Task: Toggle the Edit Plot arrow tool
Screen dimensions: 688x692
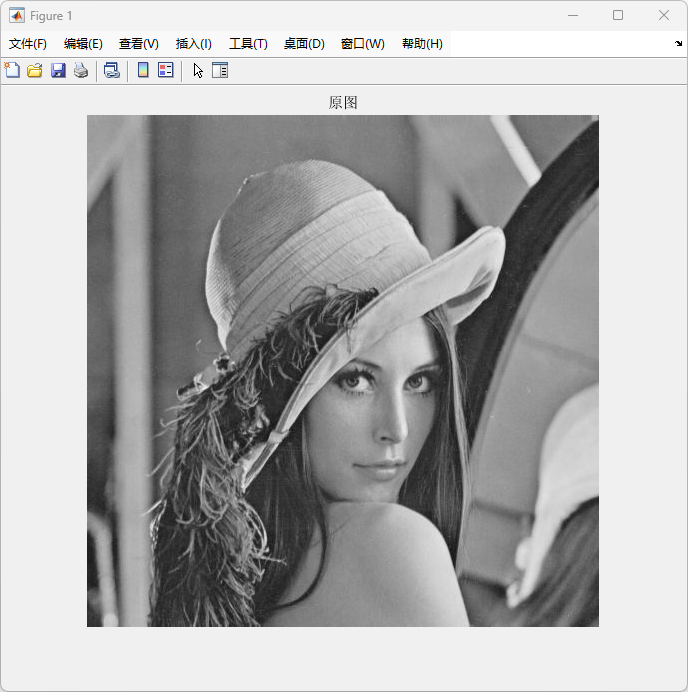Action: [198, 70]
